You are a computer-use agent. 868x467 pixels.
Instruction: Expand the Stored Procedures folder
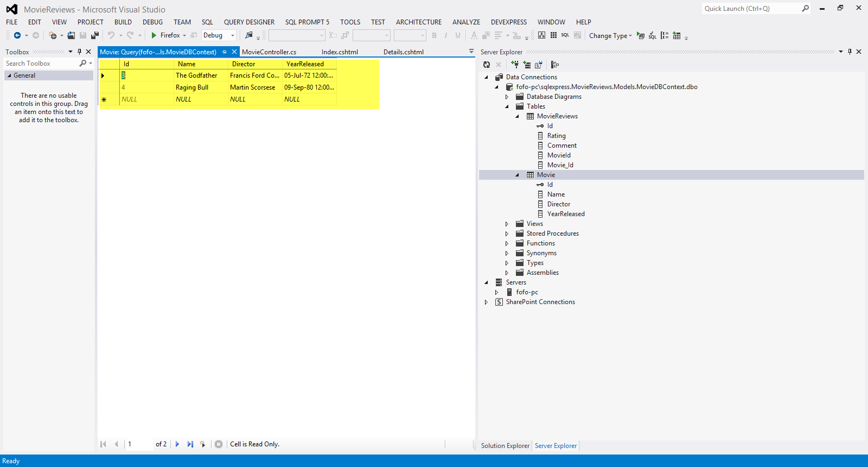(x=507, y=233)
